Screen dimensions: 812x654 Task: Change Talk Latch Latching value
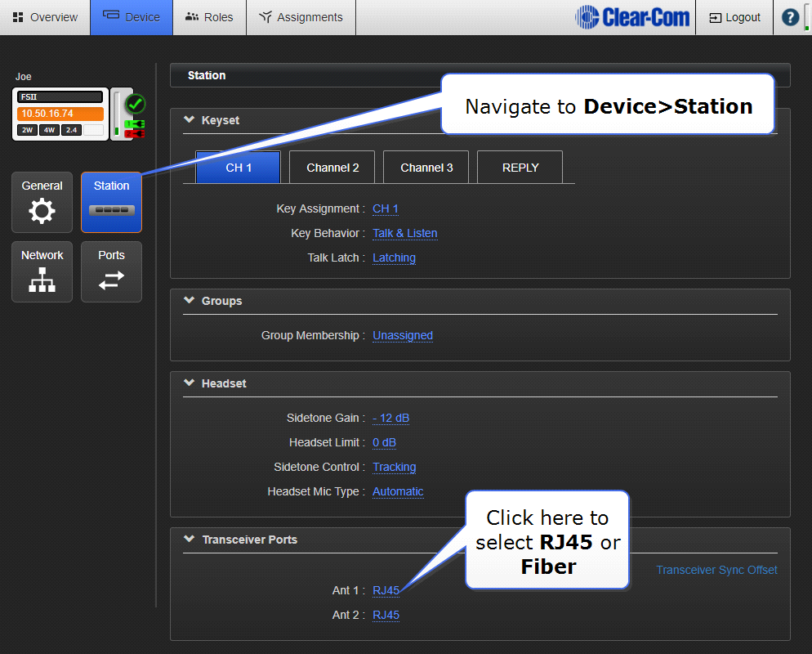coord(394,258)
